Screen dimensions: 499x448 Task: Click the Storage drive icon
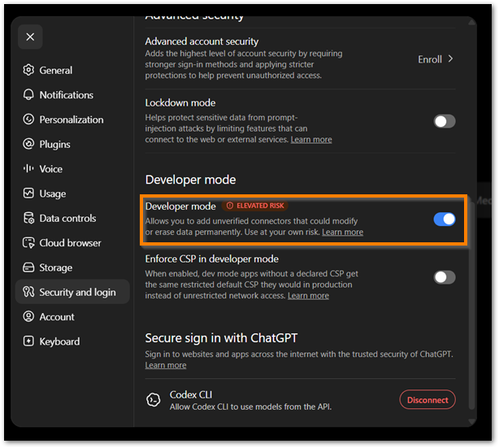28,267
